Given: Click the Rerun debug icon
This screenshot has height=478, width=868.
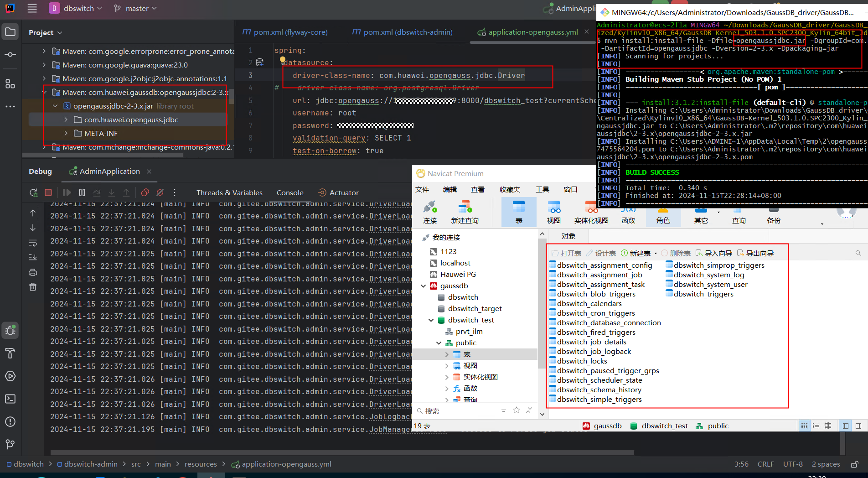Looking at the screenshot, I should pos(33,192).
